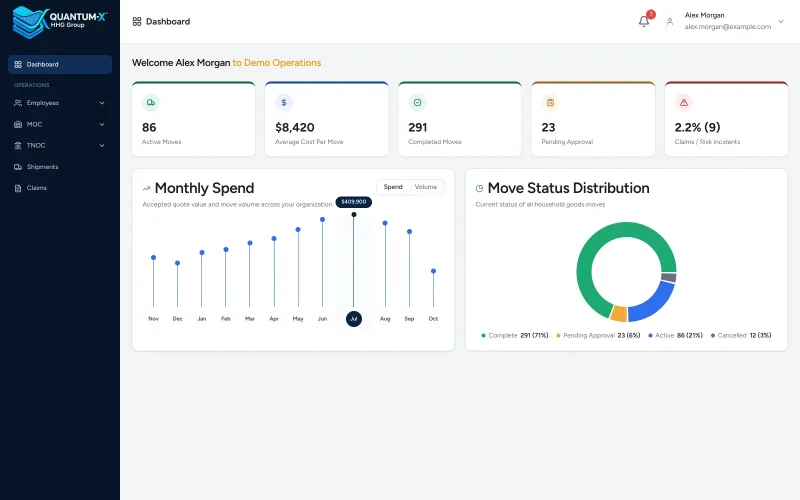Image resolution: width=800 pixels, height=500 pixels.
Task: Open the 291 Completed Moves card
Action: click(x=460, y=119)
